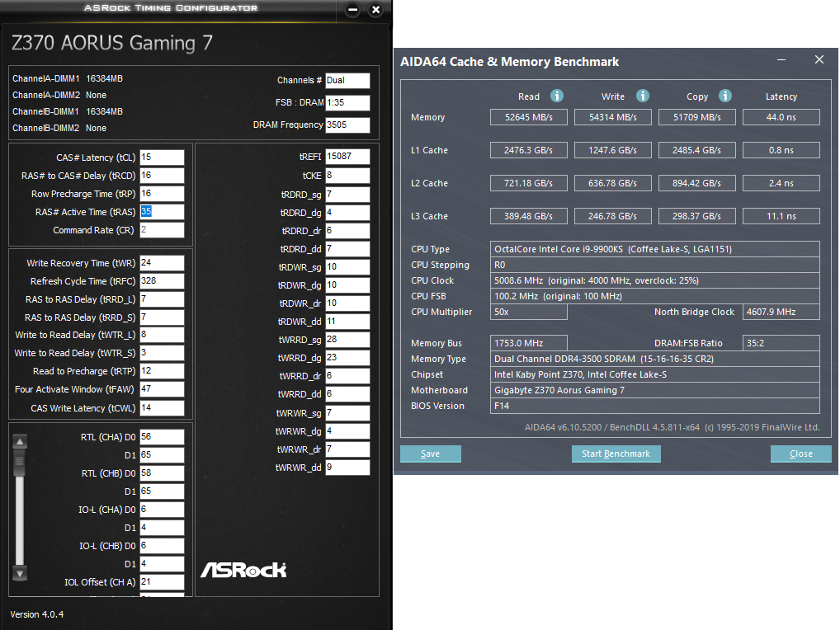Click the North Bridge Clock value 4607.9 MHz
This screenshot has height=630, width=840.
tap(781, 312)
